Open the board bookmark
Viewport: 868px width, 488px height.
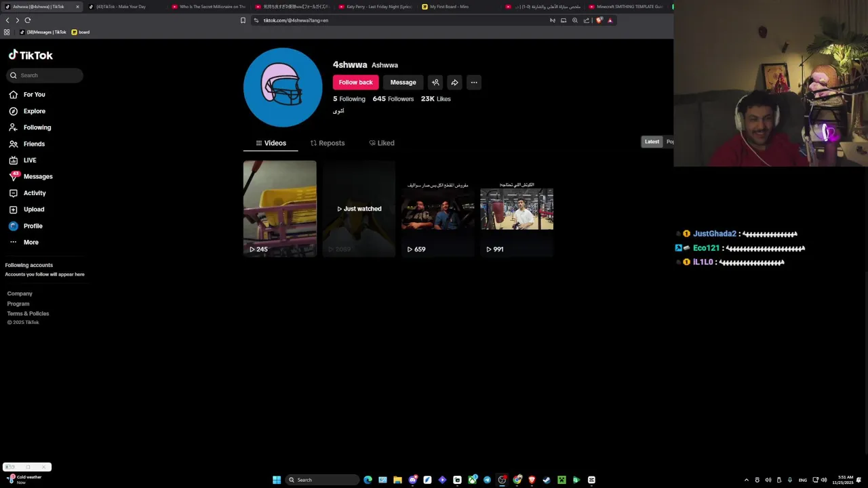tap(81, 32)
